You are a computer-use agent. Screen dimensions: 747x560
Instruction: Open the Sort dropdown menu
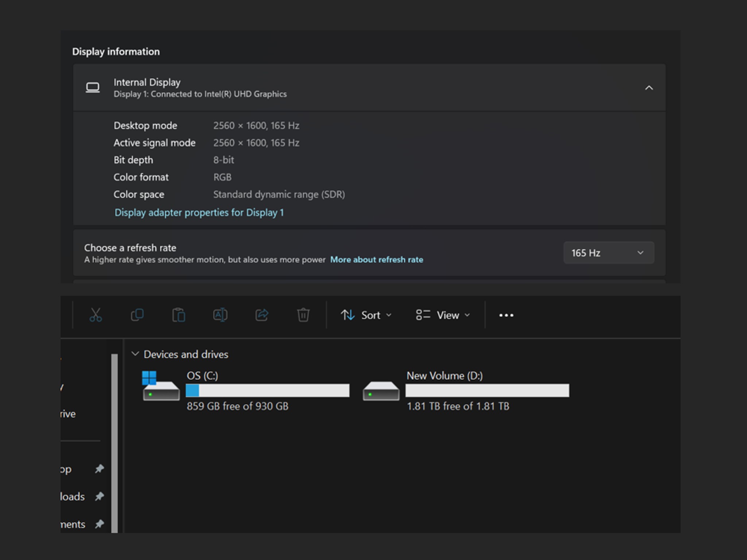coord(366,315)
